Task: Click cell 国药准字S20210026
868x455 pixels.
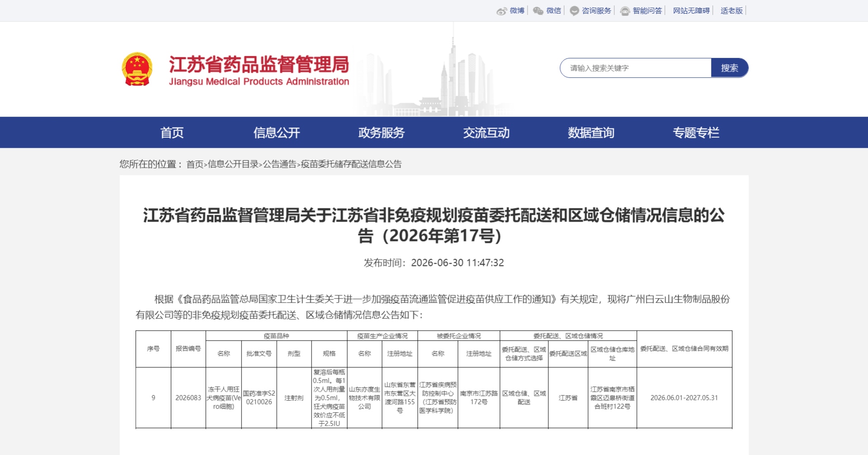Action: (259, 398)
